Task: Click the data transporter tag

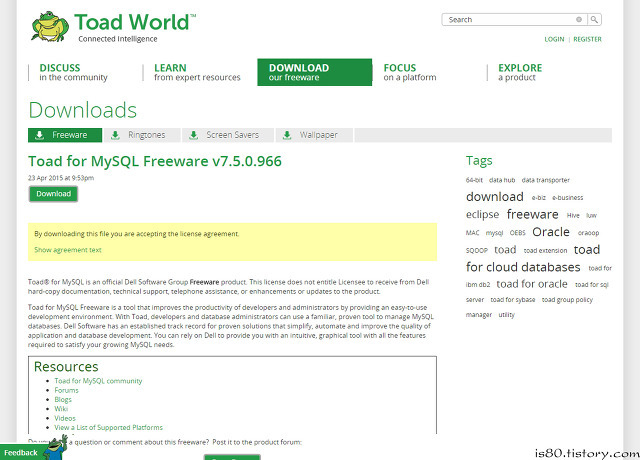Action: (x=546, y=180)
